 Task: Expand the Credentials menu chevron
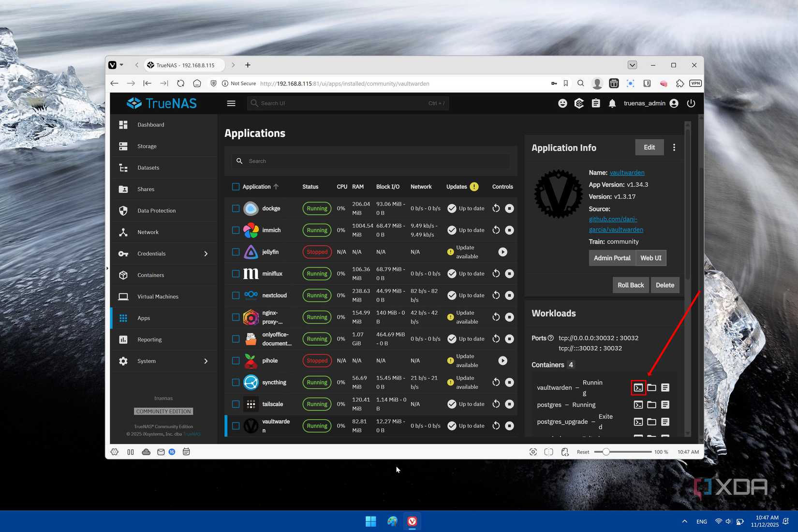click(206, 254)
